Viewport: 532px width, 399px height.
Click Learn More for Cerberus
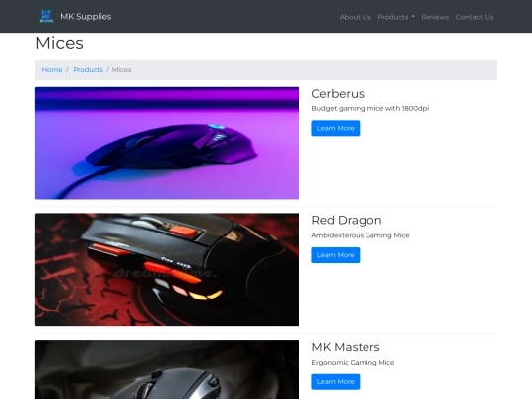tap(336, 128)
